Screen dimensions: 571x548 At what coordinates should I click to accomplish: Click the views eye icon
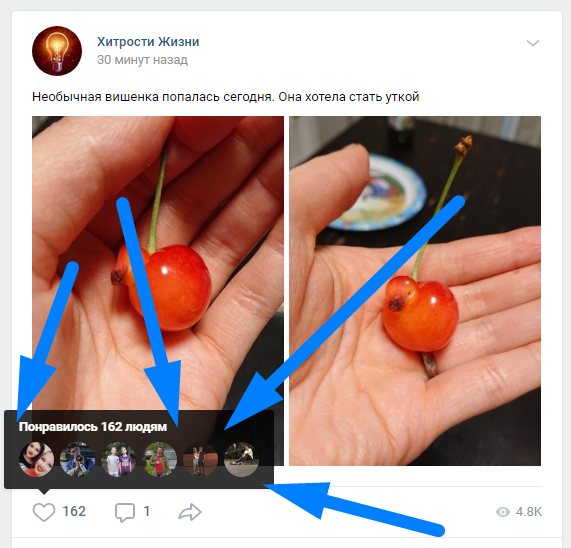[503, 512]
